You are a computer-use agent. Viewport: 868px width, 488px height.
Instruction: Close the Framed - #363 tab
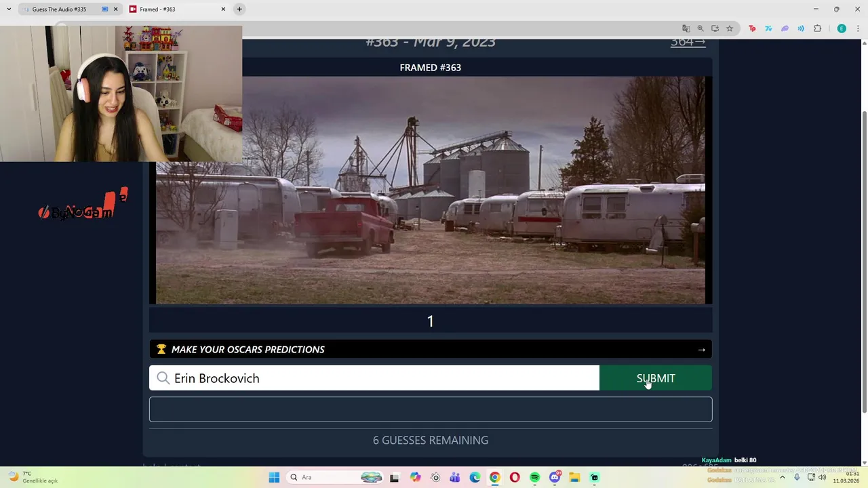(223, 9)
